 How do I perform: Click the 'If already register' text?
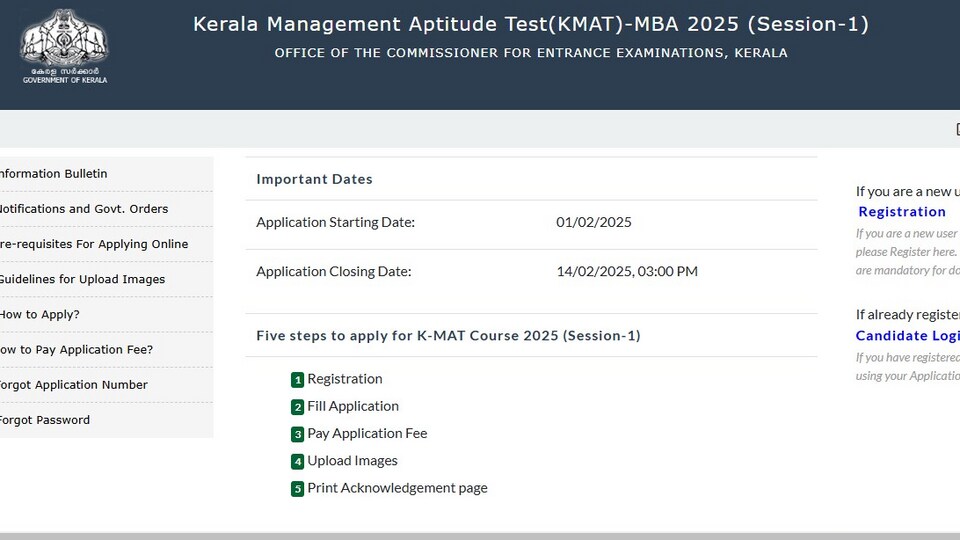tap(908, 315)
